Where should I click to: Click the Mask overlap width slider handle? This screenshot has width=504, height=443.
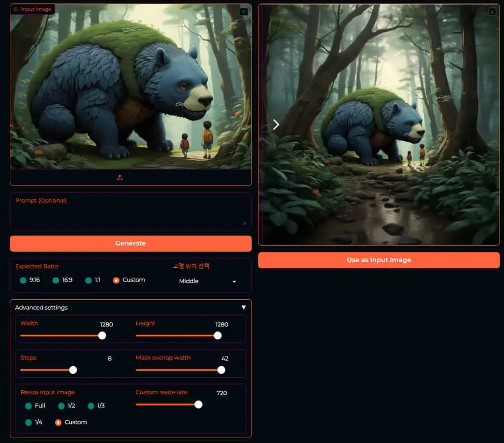(221, 370)
